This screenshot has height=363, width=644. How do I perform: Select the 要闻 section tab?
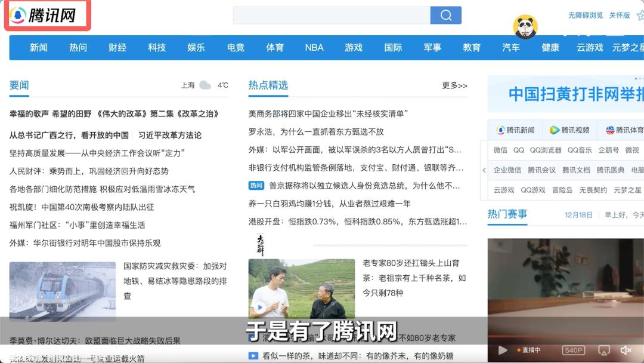pos(19,85)
